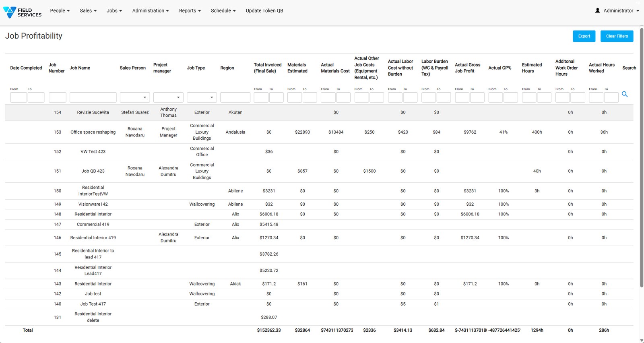
Task: Click job number 131
Action: pos(58,317)
